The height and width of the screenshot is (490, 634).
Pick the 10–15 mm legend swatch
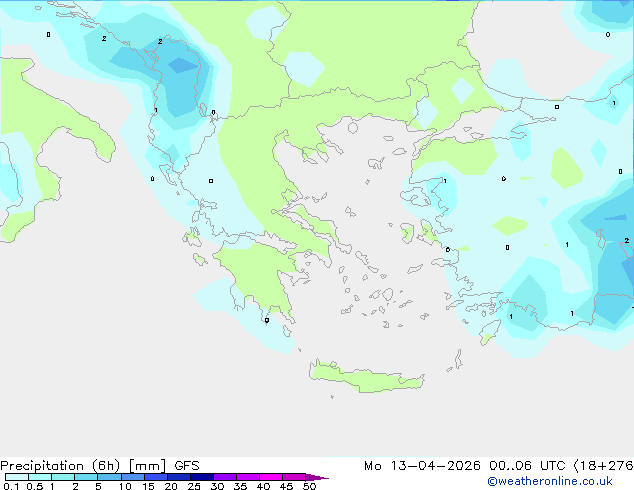pos(133,477)
